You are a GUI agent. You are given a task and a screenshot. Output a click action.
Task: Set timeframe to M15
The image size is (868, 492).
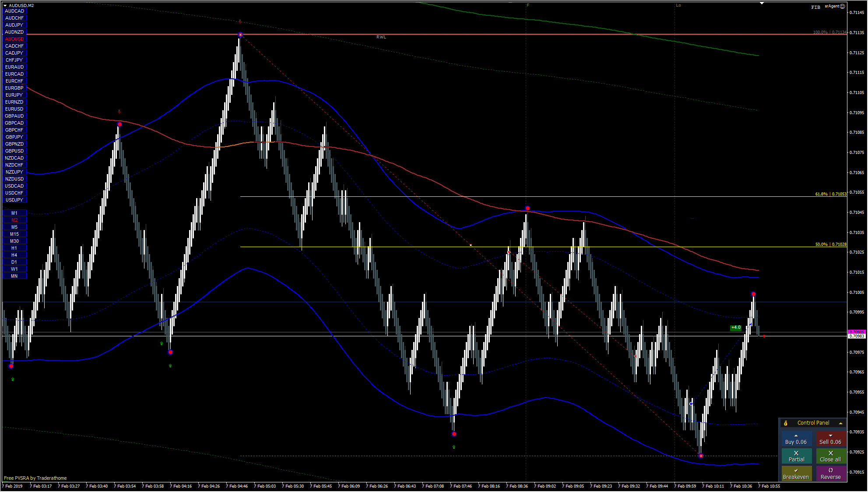tap(14, 234)
